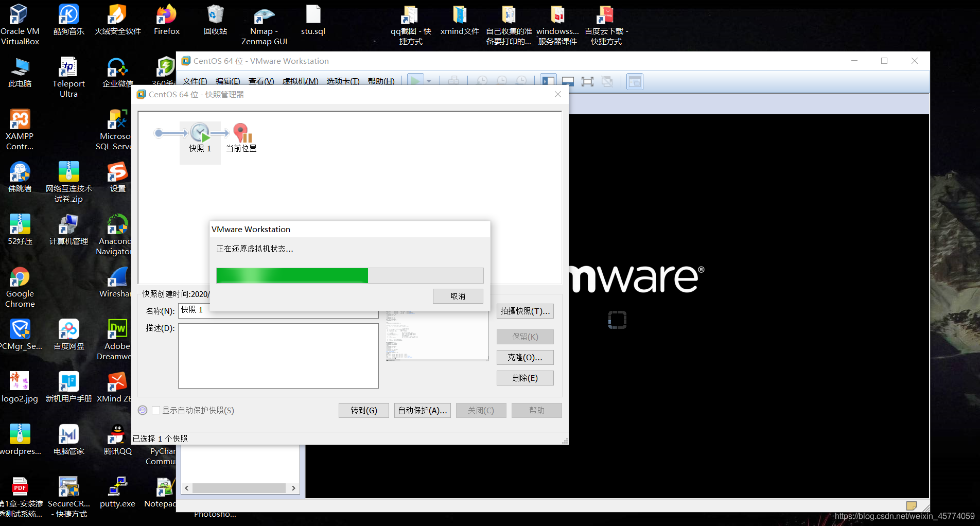
Task: Select Firefox desktop icon
Action: [167, 20]
